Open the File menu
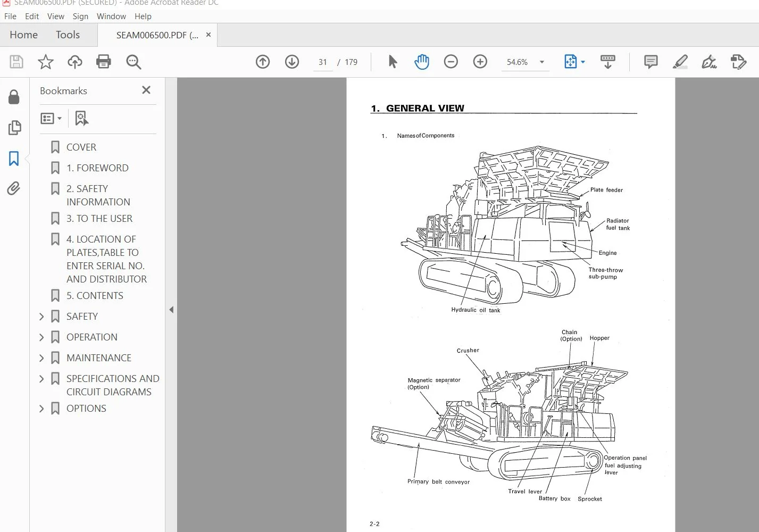Image resolution: width=759 pixels, height=532 pixels. 10,16
